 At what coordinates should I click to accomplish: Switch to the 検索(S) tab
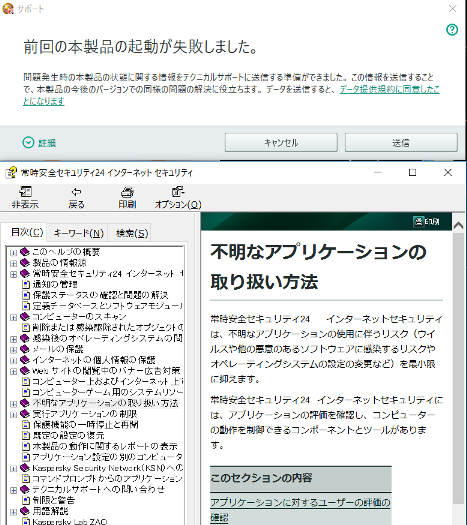coord(132,233)
